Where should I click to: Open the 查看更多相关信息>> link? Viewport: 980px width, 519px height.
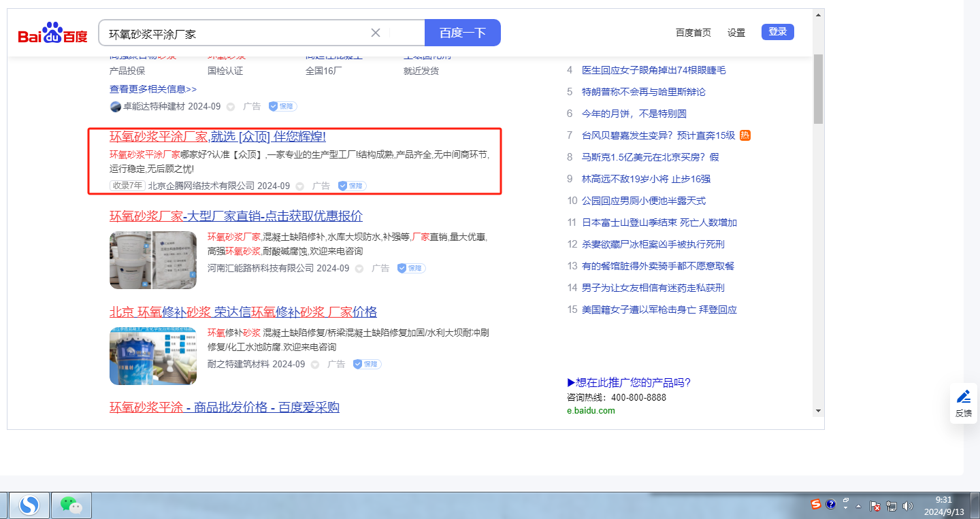tap(153, 89)
